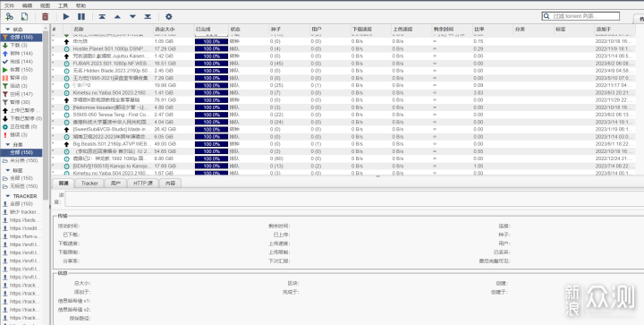Viewport: 644px width, 325px height.
Task: Select the 空闲 (147) status filter
Action: [21, 94]
